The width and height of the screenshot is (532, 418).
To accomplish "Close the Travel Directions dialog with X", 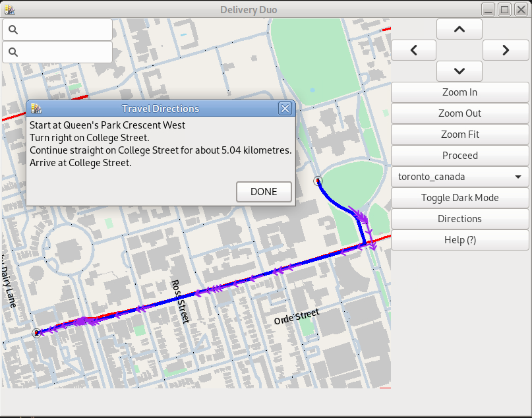I will point(285,109).
